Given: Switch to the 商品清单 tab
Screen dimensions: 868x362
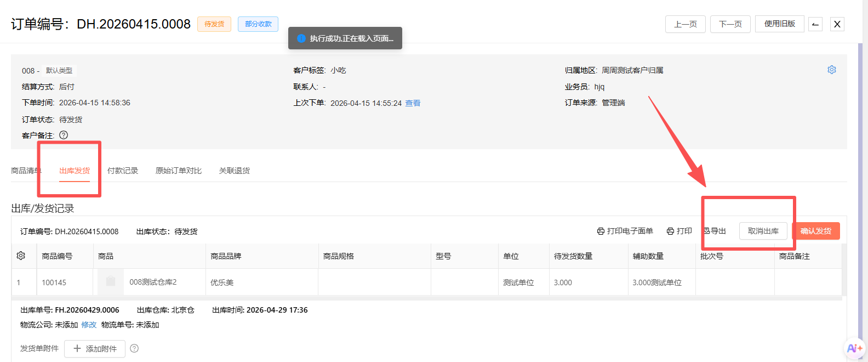Looking at the screenshot, I should tap(26, 171).
